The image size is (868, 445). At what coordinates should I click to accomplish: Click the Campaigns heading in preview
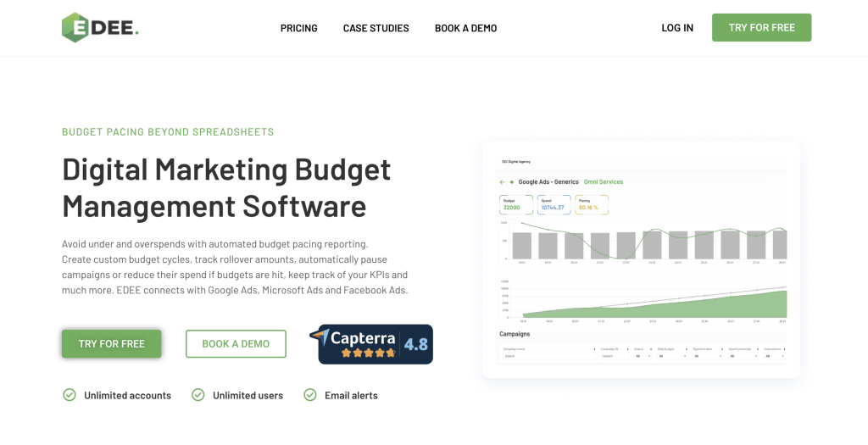coord(515,334)
